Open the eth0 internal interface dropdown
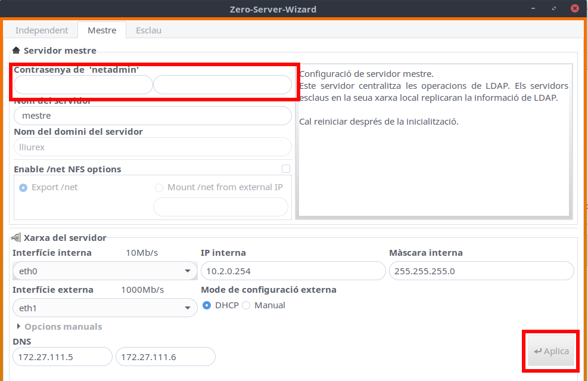588x381 pixels. [104, 271]
